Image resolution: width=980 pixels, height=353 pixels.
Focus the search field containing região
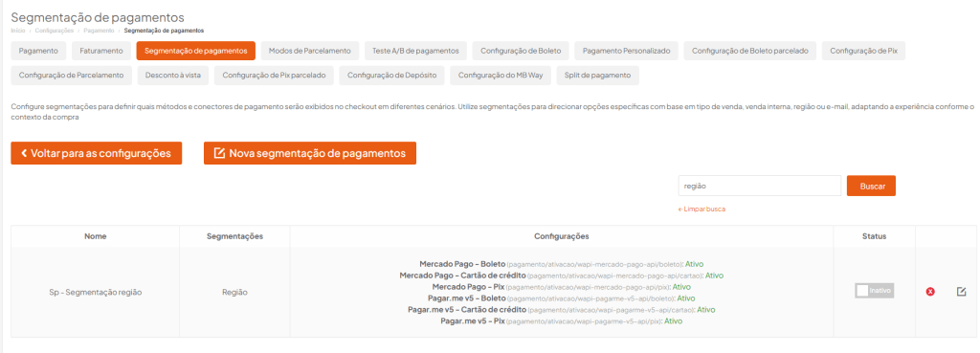[x=759, y=187]
